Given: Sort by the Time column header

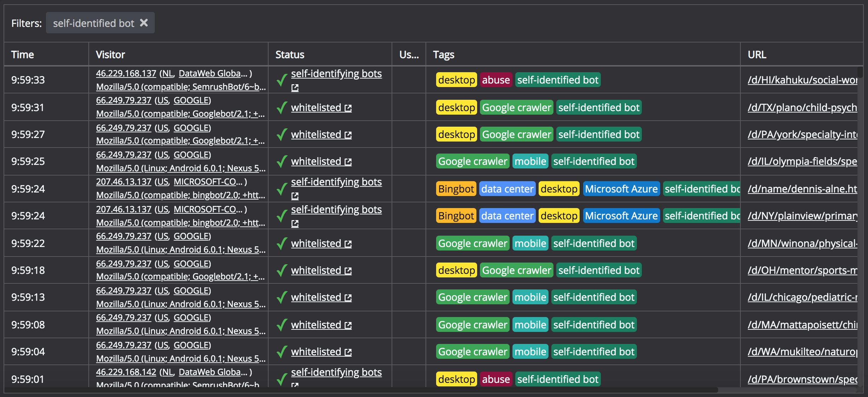Looking at the screenshot, I should point(23,54).
